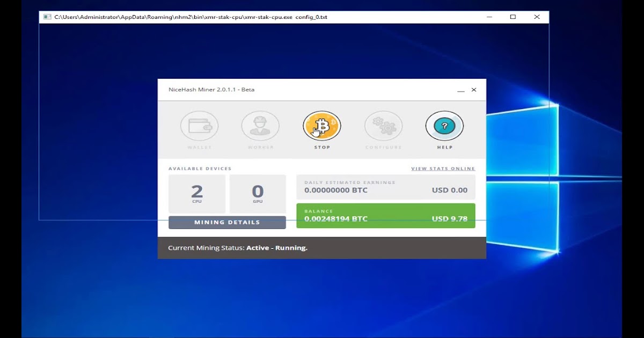Click the NiceHash Miner 2.0.1.1 Beta title

click(x=211, y=90)
